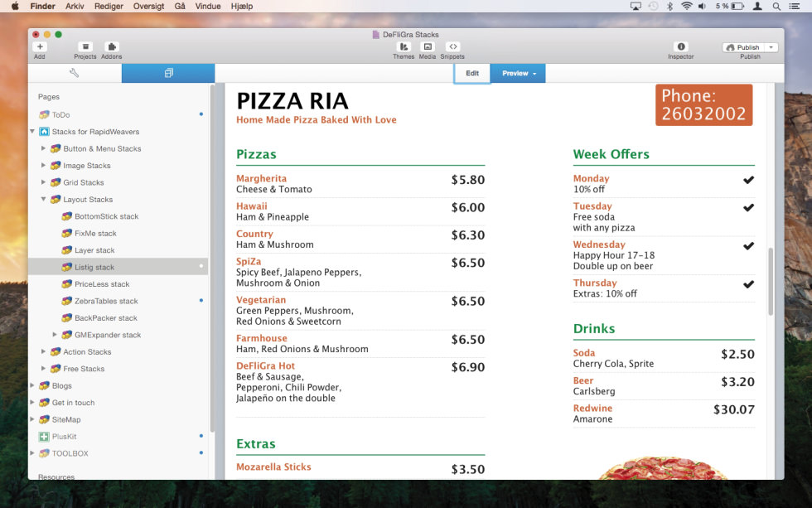Click the volume icon in menu bar
Image resolution: width=812 pixels, height=508 pixels.
coord(702,6)
